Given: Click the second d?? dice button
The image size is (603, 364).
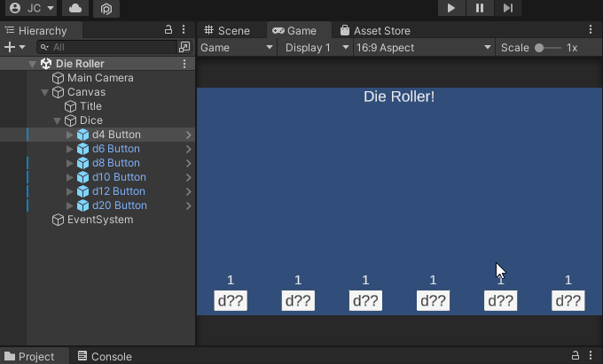Looking at the screenshot, I should tap(298, 300).
